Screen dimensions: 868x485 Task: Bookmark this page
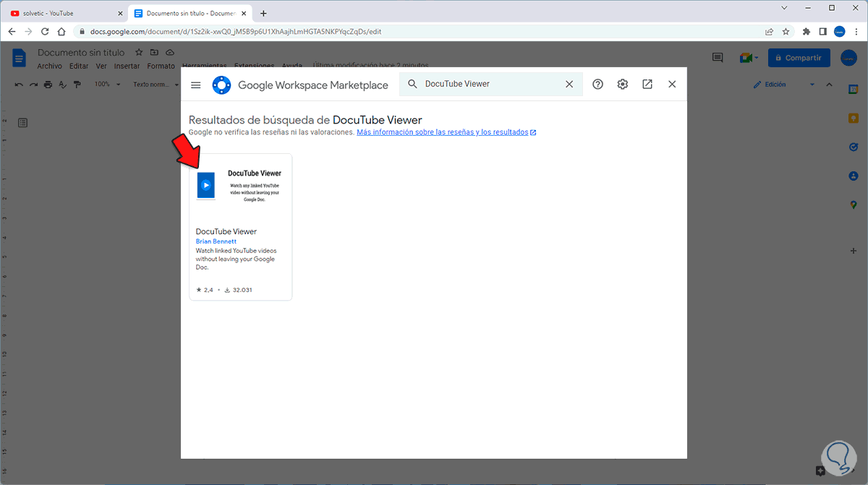[x=786, y=32]
